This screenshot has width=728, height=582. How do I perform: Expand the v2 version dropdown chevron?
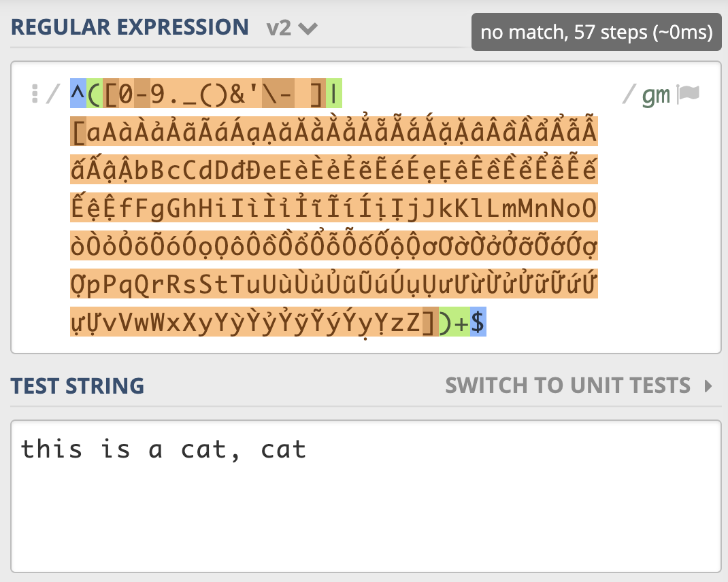click(x=308, y=29)
